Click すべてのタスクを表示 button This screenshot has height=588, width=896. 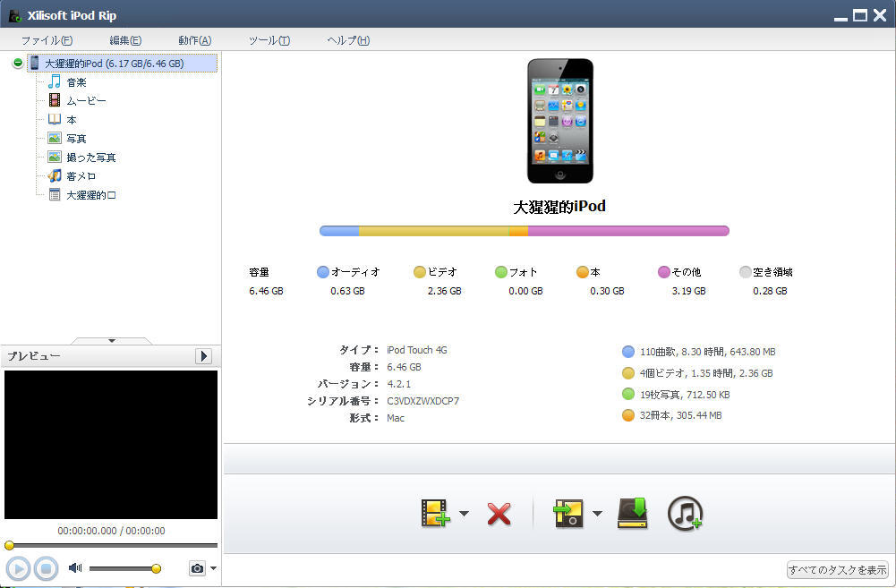tap(837, 570)
